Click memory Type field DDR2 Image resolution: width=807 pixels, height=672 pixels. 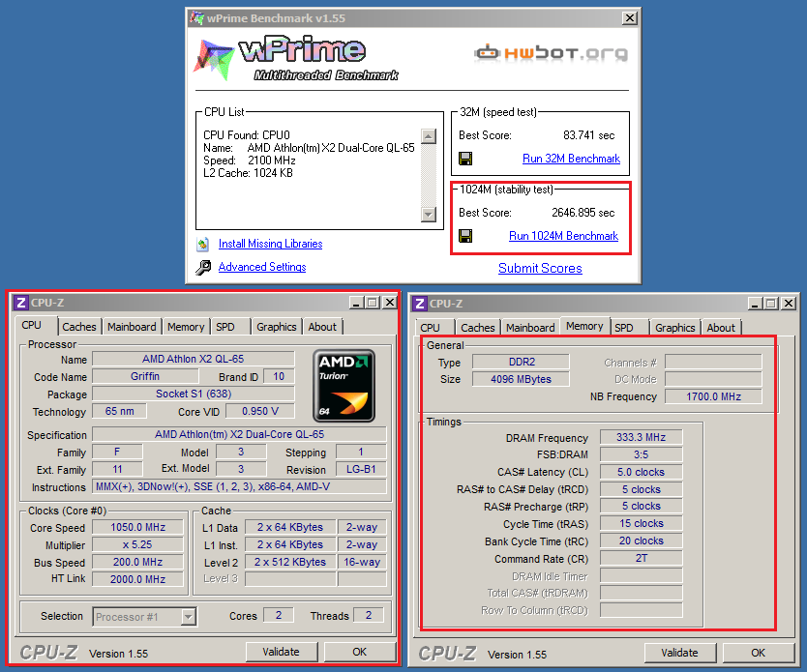pos(521,362)
